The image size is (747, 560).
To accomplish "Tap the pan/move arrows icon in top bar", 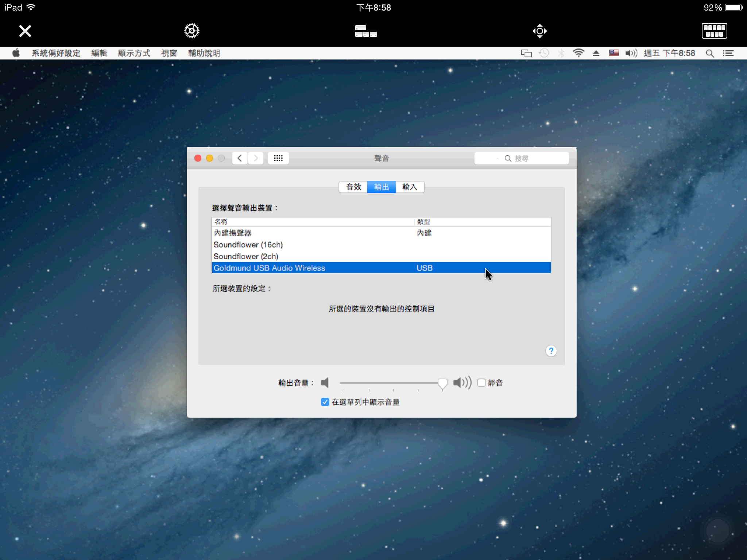I will [539, 31].
